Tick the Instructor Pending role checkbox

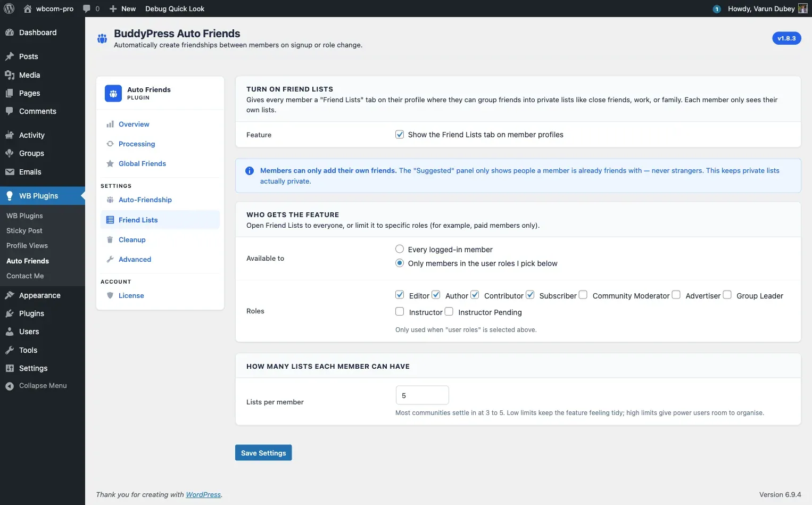[x=449, y=311]
